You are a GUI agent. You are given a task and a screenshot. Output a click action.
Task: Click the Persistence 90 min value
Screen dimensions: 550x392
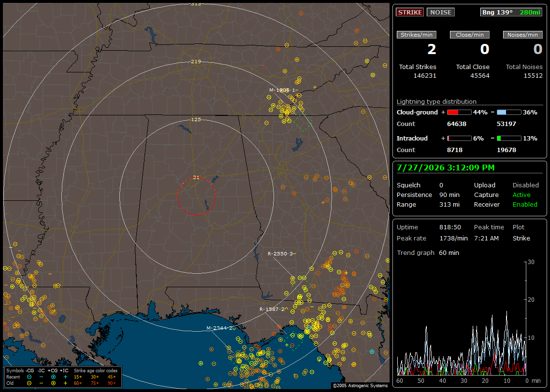pyautogui.click(x=449, y=195)
